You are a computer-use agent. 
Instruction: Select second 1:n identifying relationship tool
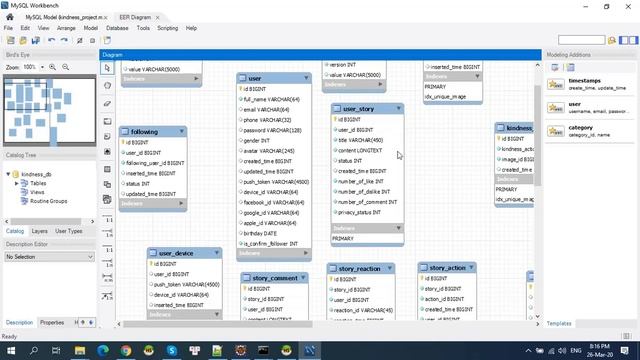click(107, 263)
